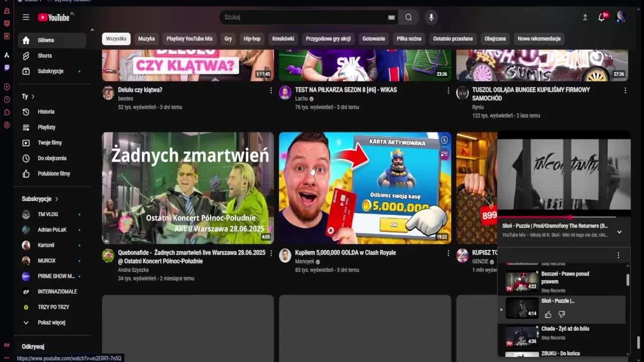Start voice search with microphone icon
The height and width of the screenshot is (362, 644).
431,17
